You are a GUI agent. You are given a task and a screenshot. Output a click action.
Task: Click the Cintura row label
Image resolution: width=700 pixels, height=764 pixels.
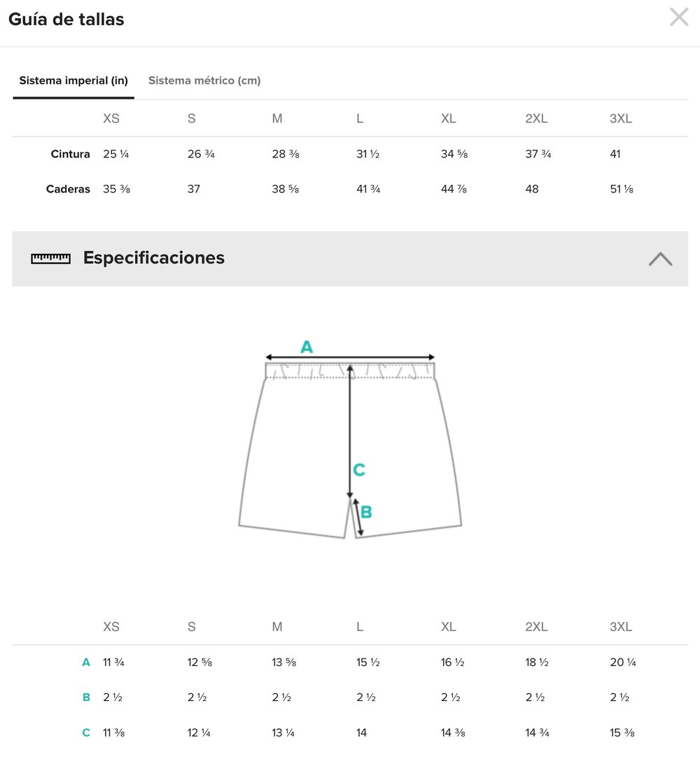71,154
